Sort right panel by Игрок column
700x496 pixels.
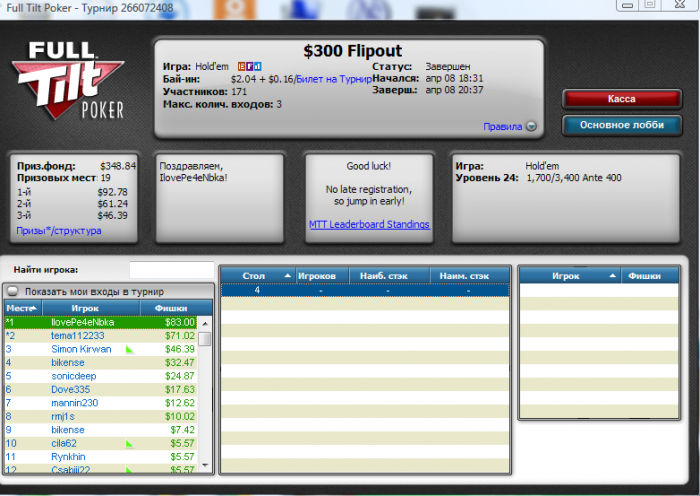570,276
